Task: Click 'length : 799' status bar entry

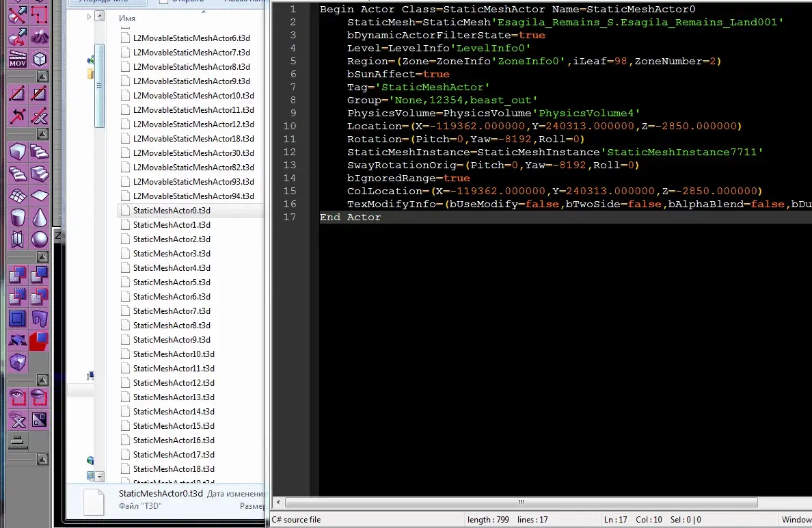Action: [x=488, y=520]
